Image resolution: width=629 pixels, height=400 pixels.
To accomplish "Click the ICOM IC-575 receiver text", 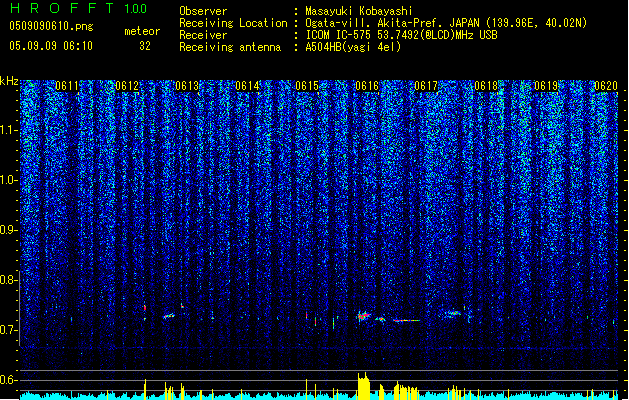I will click(401, 35).
